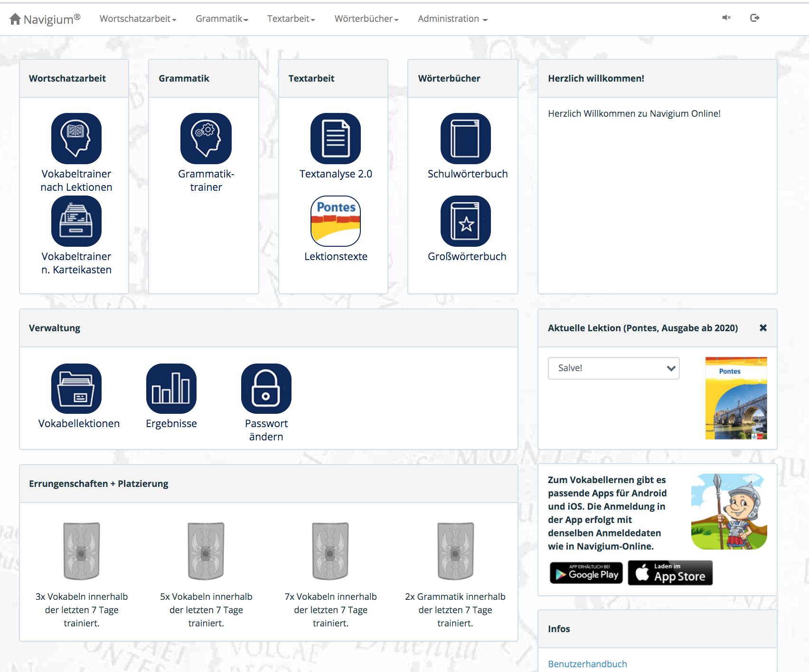Launch the Grammatiktrainer icon

point(206,139)
